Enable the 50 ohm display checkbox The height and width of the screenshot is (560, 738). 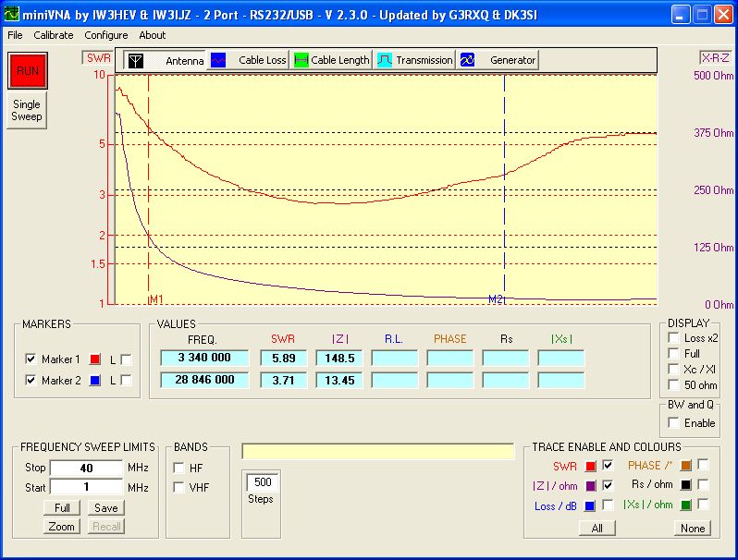[673, 383]
